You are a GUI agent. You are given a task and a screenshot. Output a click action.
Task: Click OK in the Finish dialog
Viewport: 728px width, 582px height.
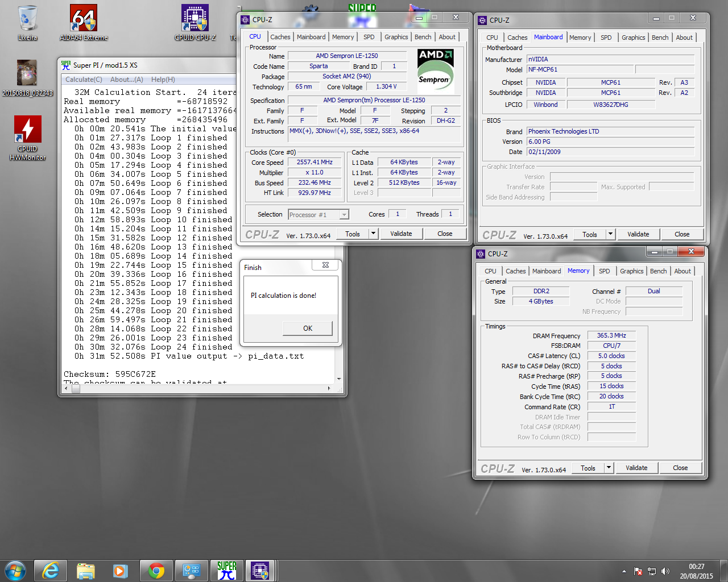point(308,328)
